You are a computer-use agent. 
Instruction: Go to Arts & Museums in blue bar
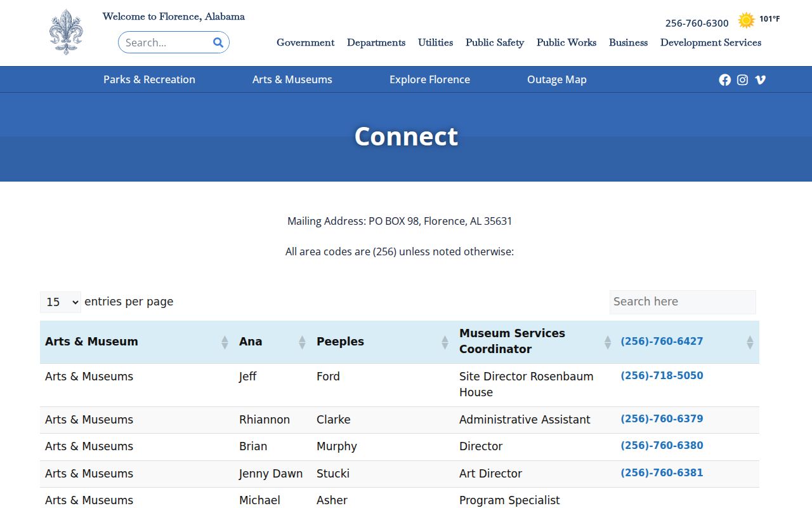[x=292, y=79]
